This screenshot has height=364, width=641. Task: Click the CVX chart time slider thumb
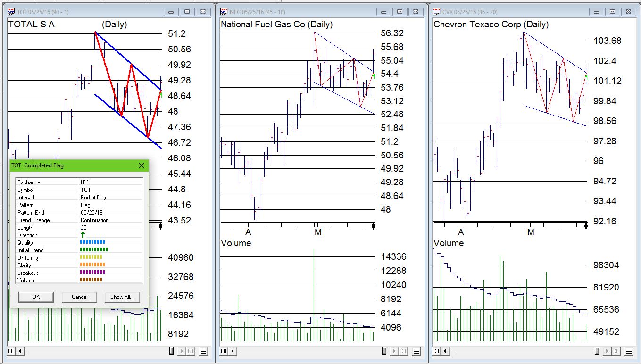click(x=597, y=351)
